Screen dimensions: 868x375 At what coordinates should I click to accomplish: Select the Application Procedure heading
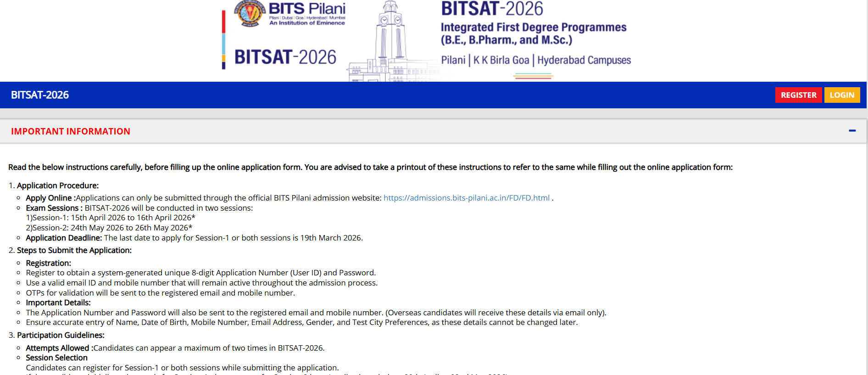[58, 185]
